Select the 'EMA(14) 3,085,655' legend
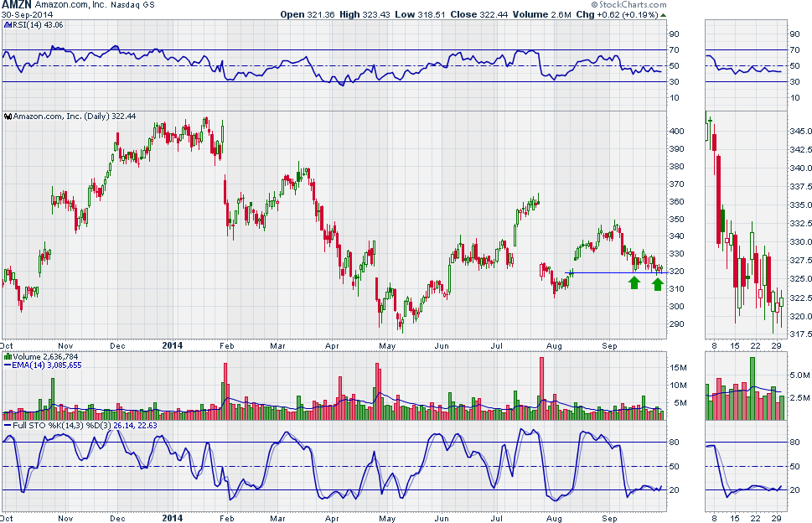This screenshot has height=523, width=812. [47, 365]
